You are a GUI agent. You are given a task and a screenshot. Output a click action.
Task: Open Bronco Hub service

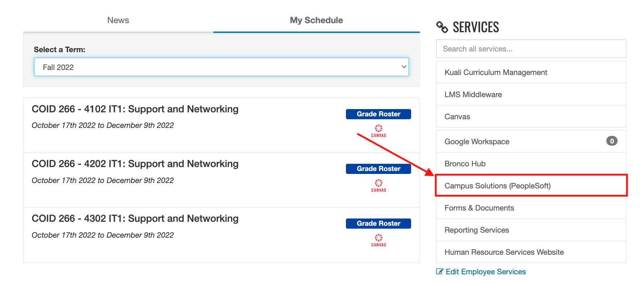pyautogui.click(x=531, y=164)
